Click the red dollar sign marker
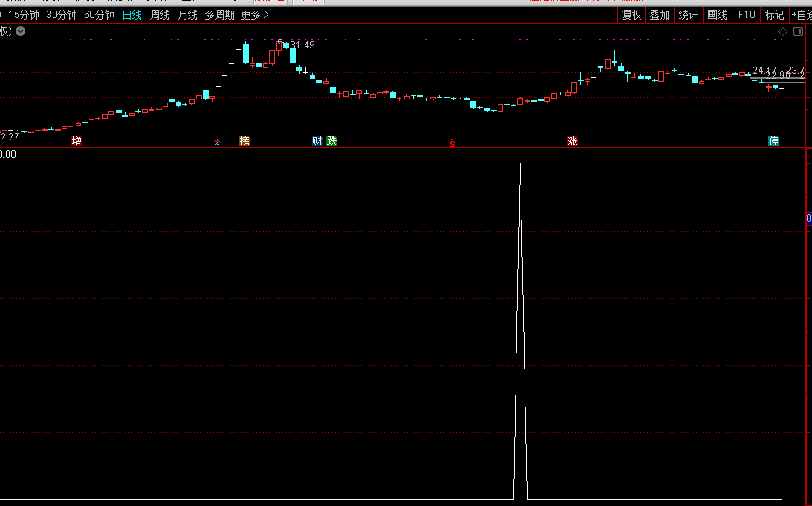 click(x=452, y=142)
